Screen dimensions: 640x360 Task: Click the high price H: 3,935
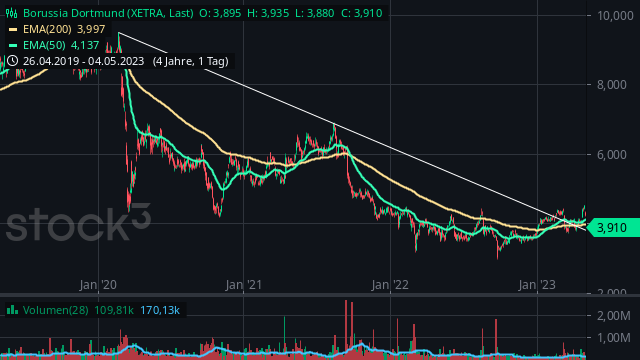(268, 13)
